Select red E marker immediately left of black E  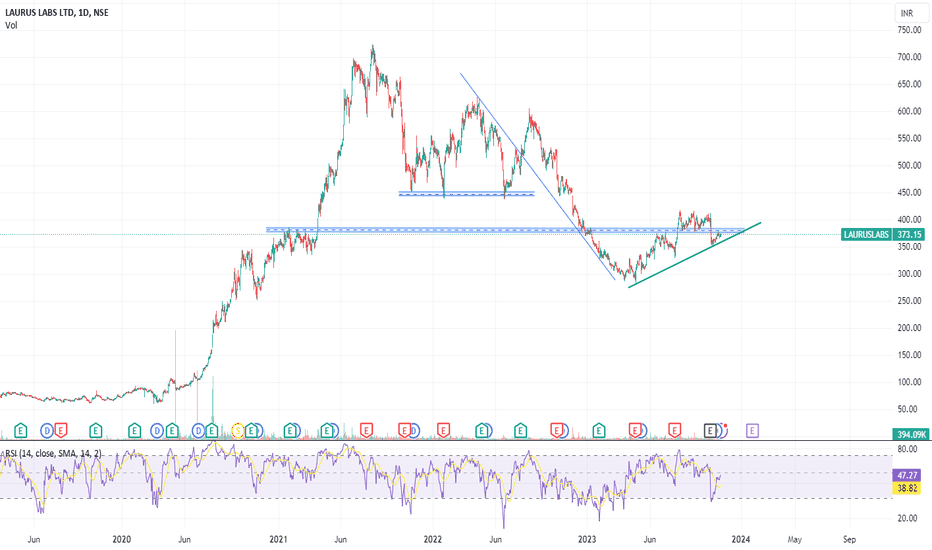[675, 430]
